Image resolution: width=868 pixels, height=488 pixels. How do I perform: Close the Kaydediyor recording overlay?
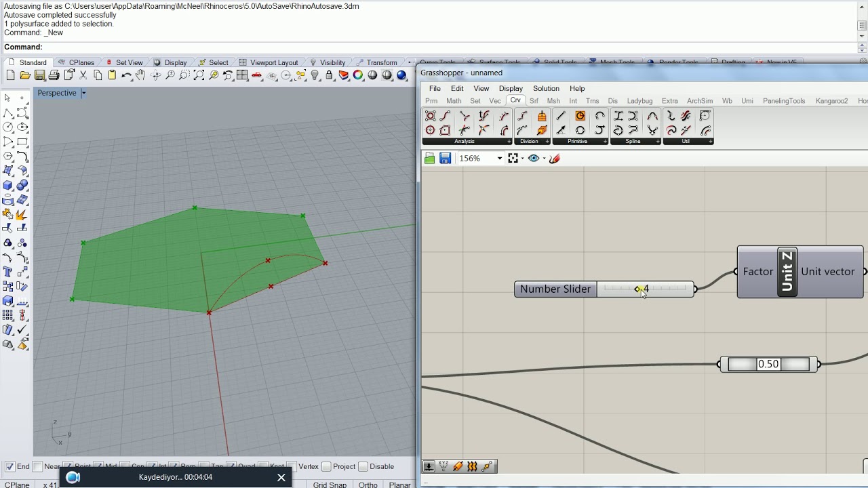pyautogui.click(x=281, y=477)
